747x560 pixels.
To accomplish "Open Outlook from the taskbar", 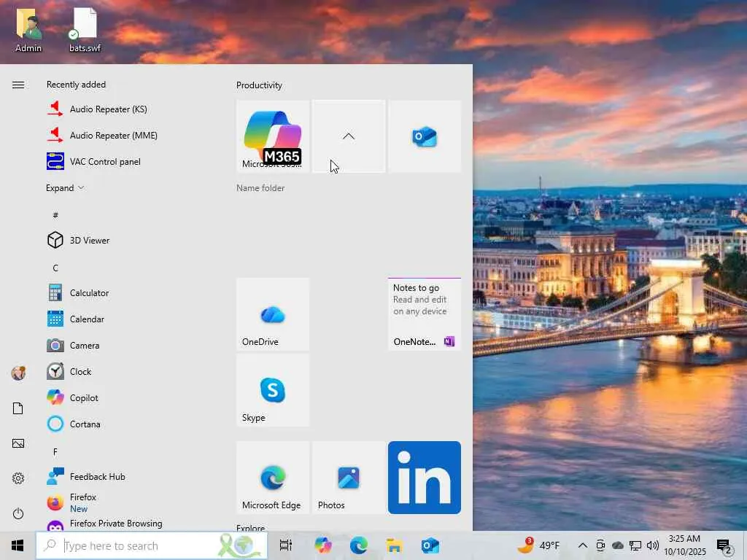I will (x=430, y=545).
